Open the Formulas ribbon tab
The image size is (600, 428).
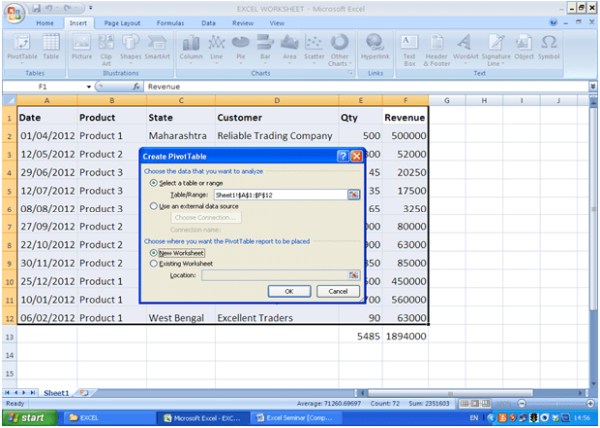point(169,21)
